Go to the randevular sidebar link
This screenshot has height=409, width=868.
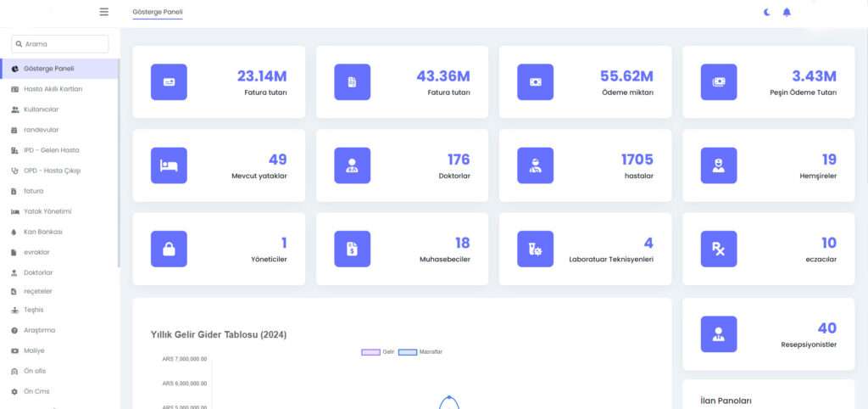[x=41, y=130]
